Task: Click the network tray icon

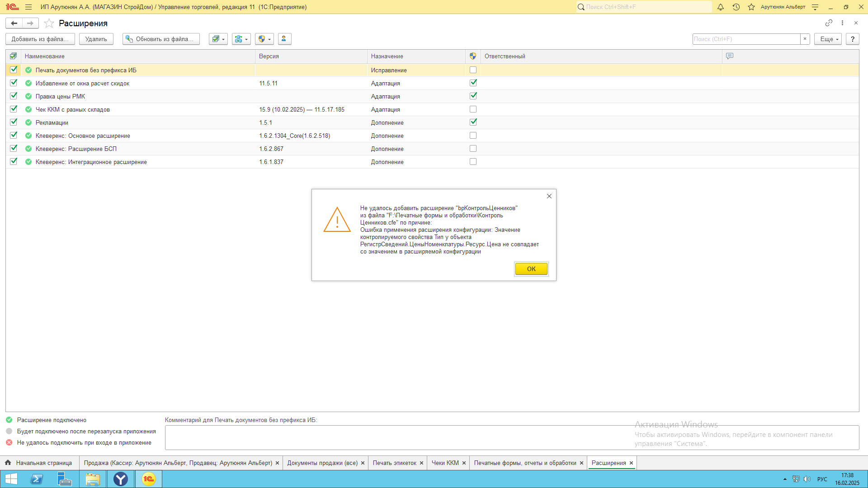Action: point(796,479)
